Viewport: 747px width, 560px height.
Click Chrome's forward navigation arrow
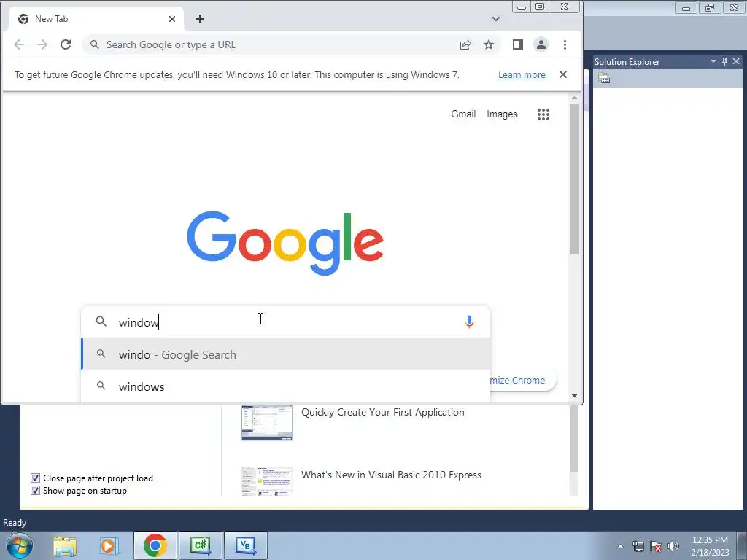42,44
